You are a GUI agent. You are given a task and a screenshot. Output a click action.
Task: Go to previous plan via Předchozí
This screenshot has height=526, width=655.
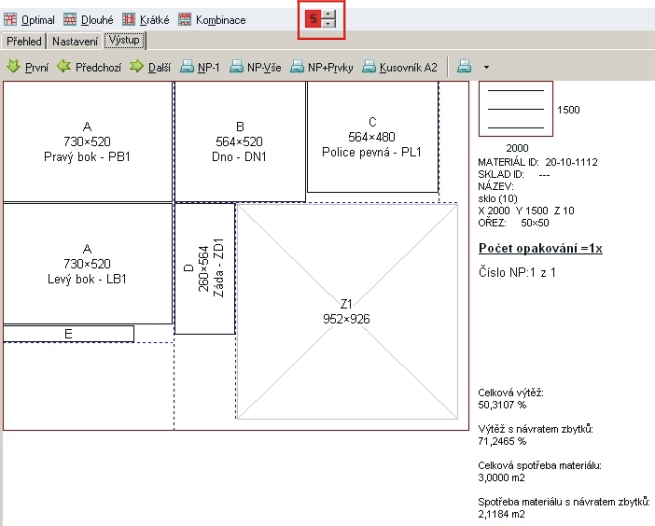pyautogui.click(x=89, y=67)
